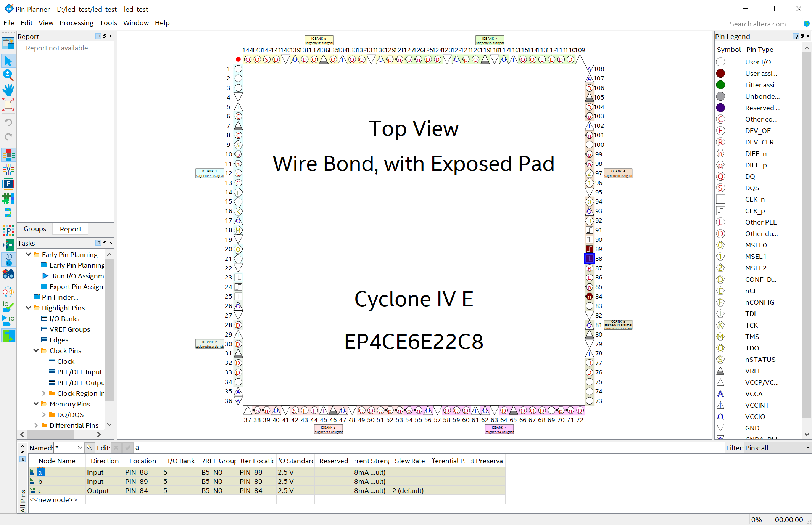
Task: Click the Altera globe search icon
Action: (x=806, y=24)
